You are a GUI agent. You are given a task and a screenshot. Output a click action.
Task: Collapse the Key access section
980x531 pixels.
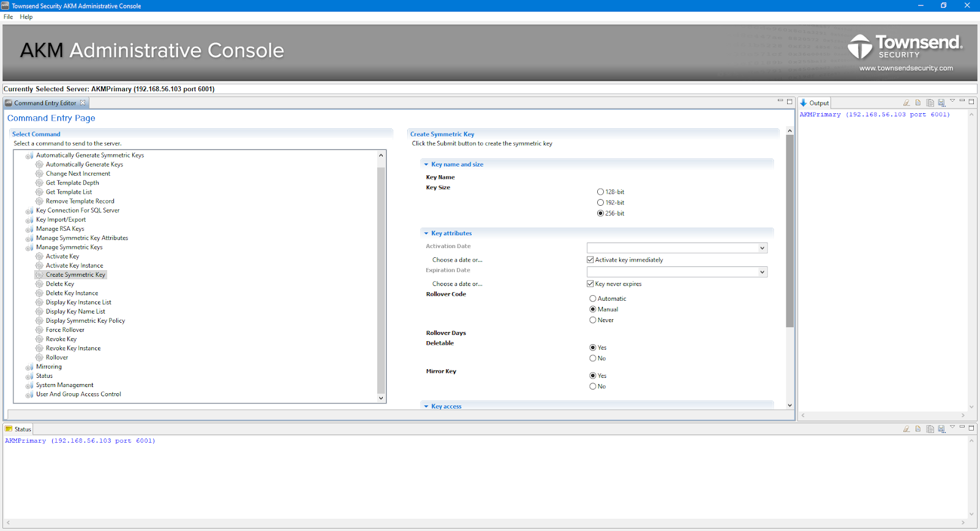pos(426,407)
